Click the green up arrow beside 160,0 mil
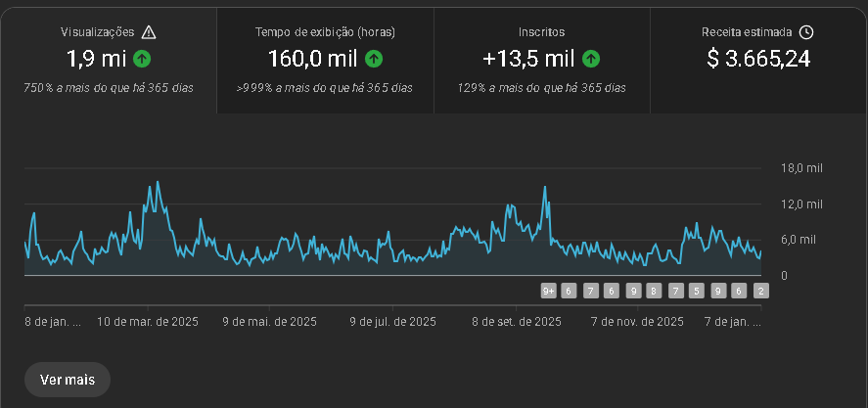 click(373, 59)
